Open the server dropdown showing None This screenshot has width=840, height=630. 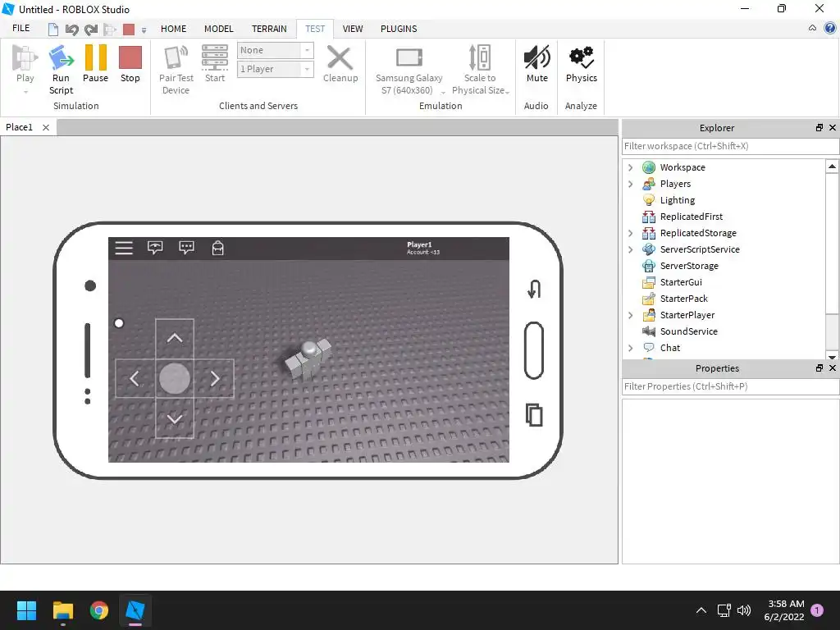pos(276,50)
